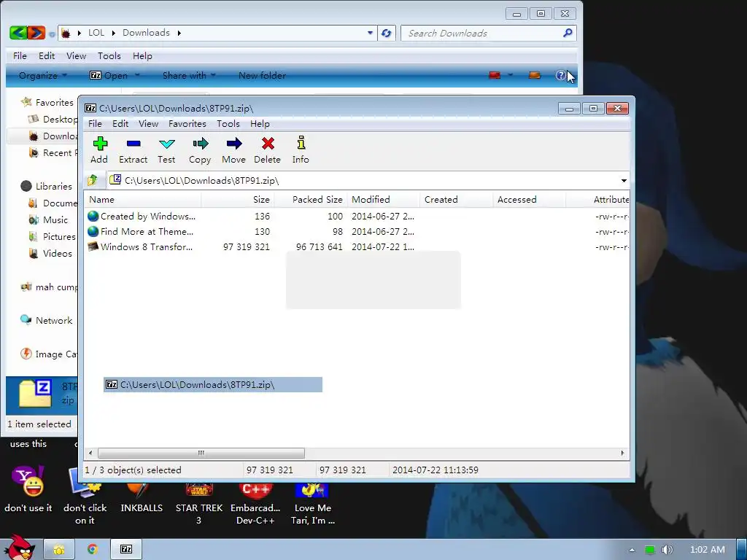Click the 'don't use it' Yahoo desktop icon
This screenshot has height=560, width=747.
click(28, 490)
